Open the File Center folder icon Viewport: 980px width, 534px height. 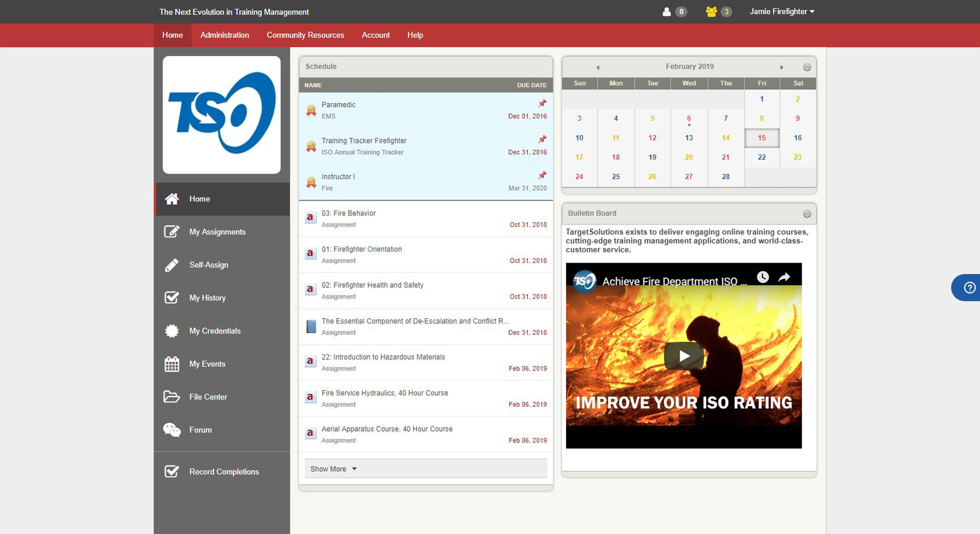click(x=171, y=397)
